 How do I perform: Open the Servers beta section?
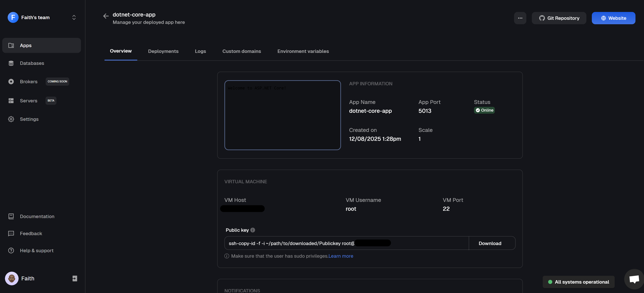coord(28,101)
